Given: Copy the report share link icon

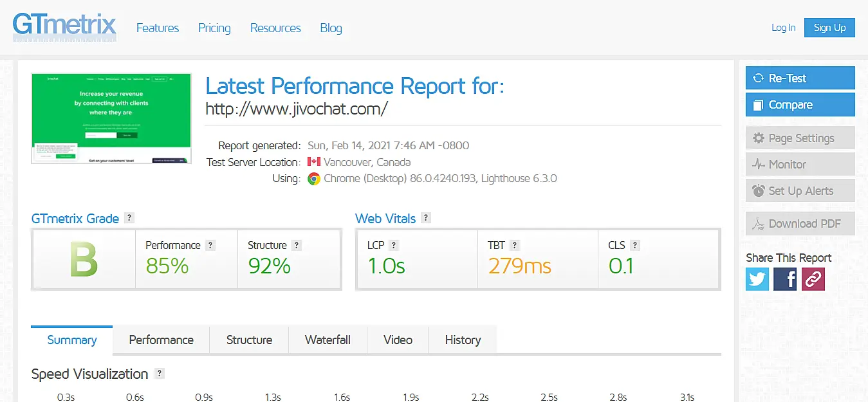Looking at the screenshot, I should pyautogui.click(x=813, y=279).
